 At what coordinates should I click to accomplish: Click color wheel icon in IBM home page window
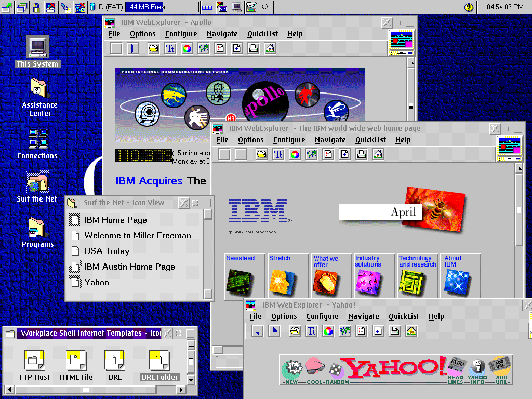(295, 155)
